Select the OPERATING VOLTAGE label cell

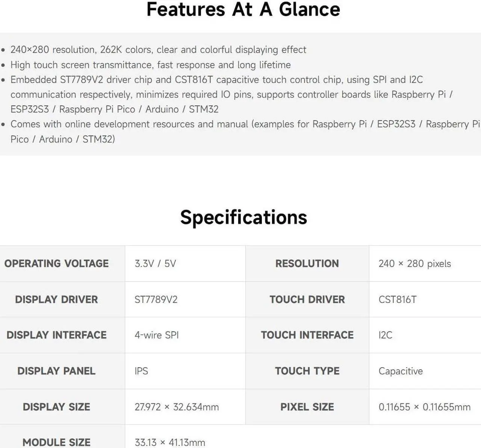point(62,263)
